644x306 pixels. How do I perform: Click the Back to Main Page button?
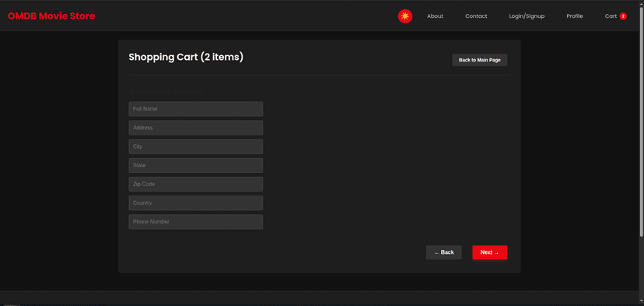point(480,60)
